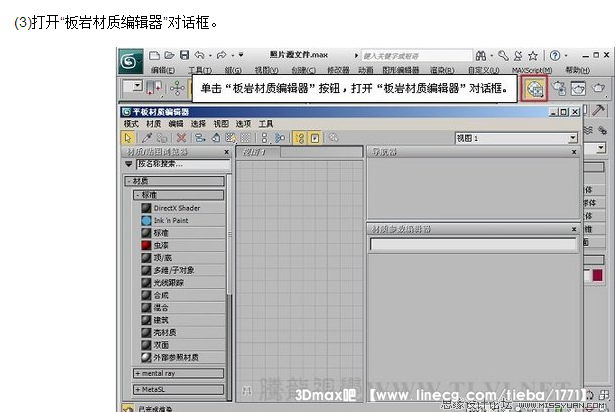Click the Schematic View node icon
616x412 pixels.
pos(177,88)
